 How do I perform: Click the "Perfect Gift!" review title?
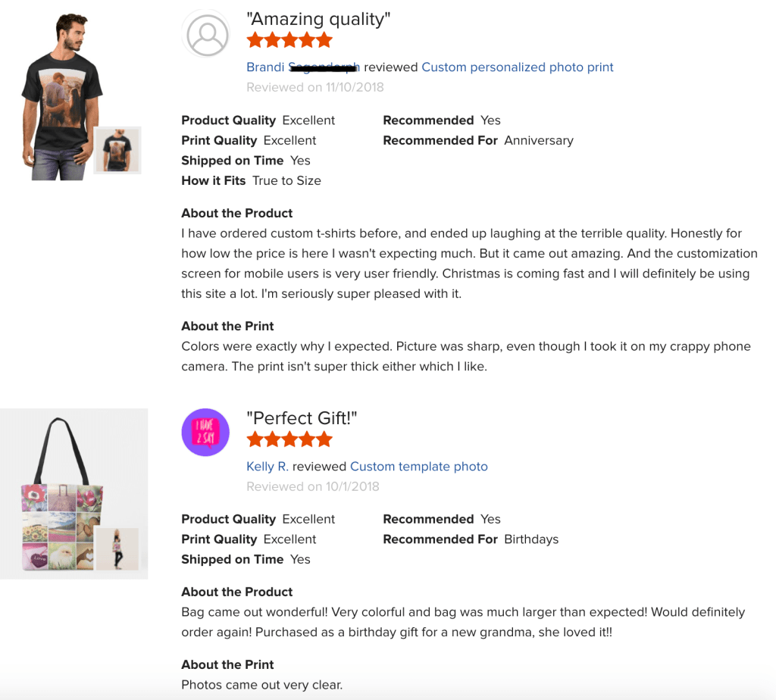tap(302, 418)
